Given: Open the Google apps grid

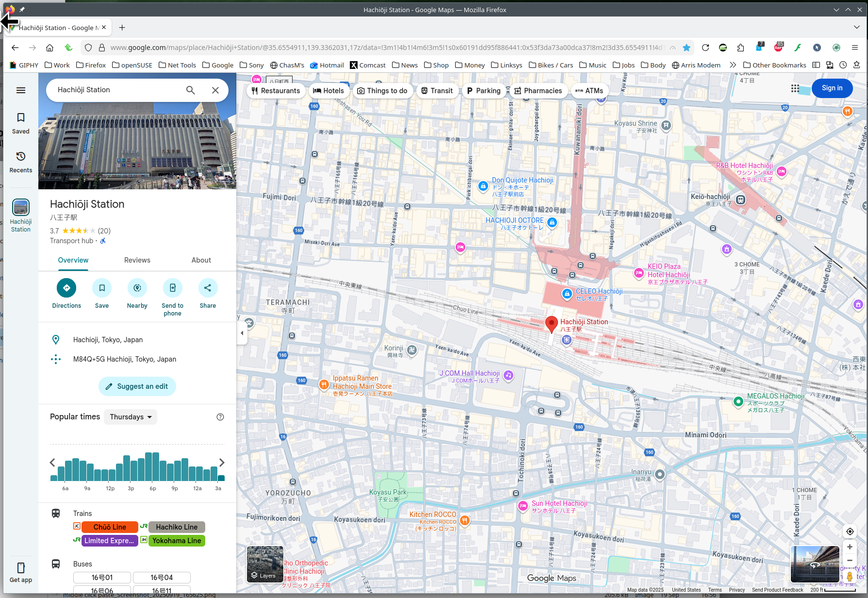Looking at the screenshot, I should tap(795, 88).
